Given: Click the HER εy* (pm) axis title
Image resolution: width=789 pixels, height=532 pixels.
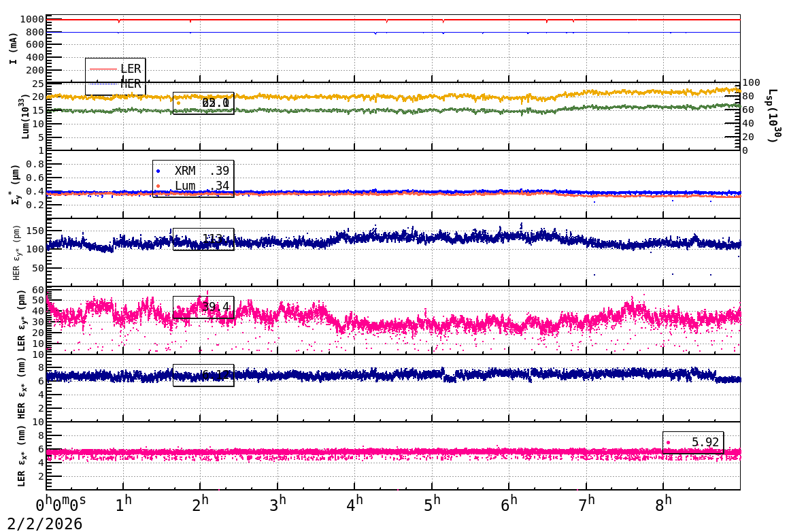Looking at the screenshot, I should [16, 252].
